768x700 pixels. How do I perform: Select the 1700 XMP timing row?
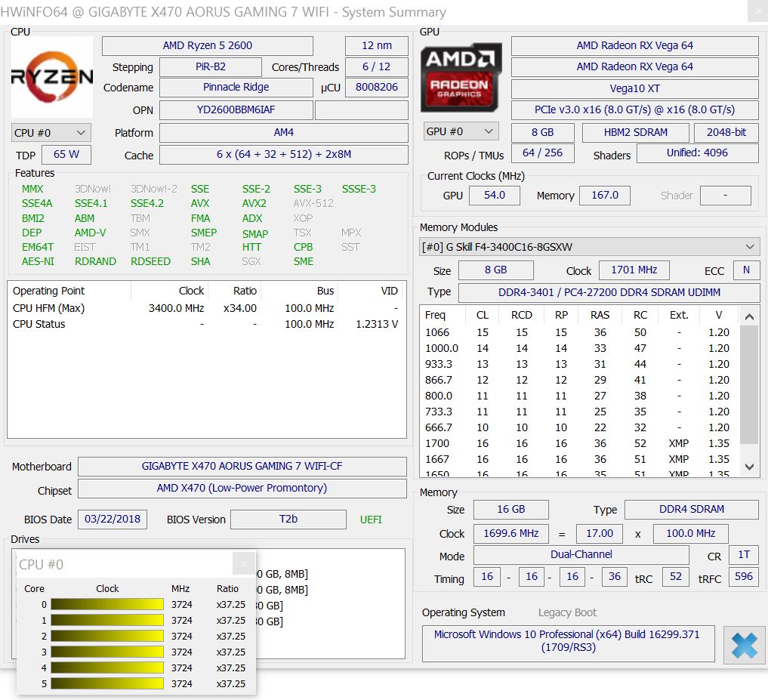tap(579, 443)
